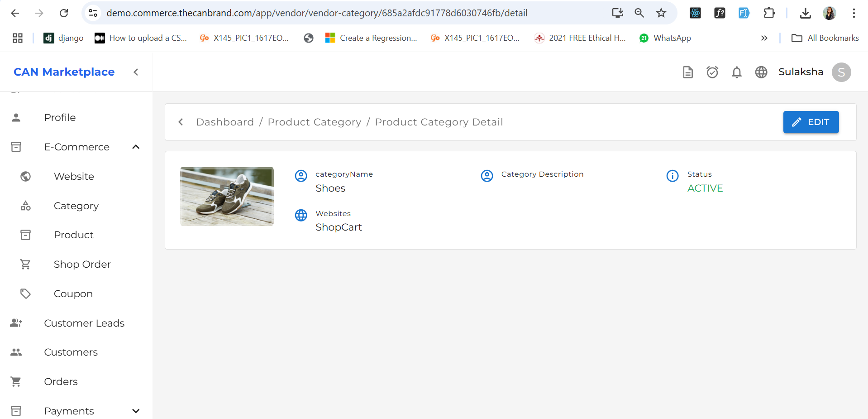868x419 pixels.
Task: Select the Coupon tag icon
Action: pos(25,294)
